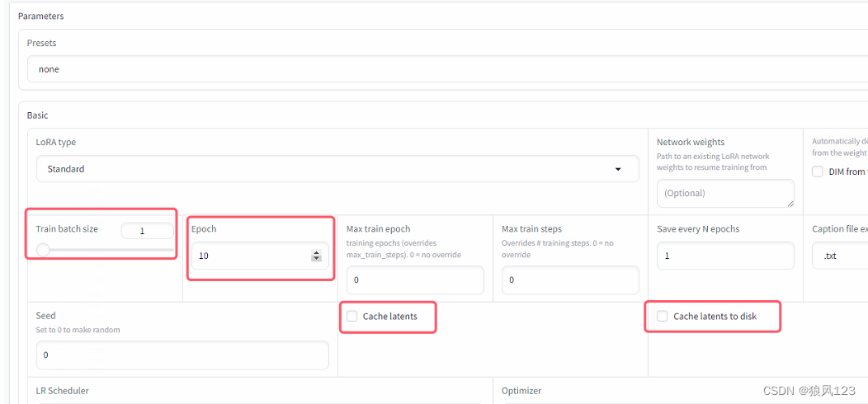Click the Max train epoch label
The width and height of the screenshot is (868, 404).
(x=379, y=228)
